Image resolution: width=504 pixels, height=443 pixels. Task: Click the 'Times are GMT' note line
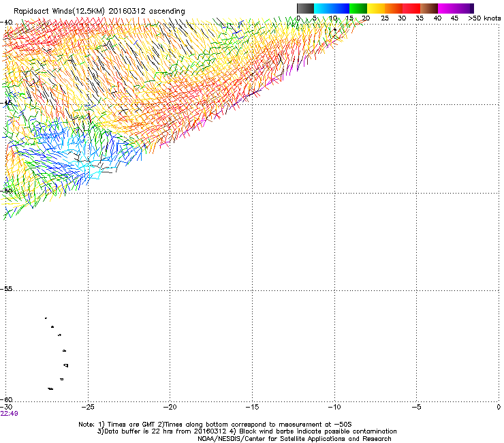click(x=215, y=425)
